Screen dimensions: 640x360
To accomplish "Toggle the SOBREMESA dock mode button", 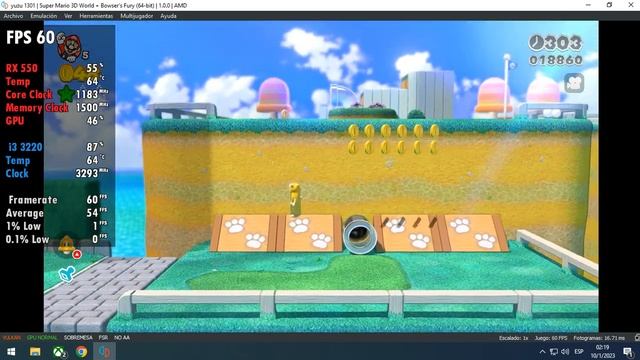I will tap(78, 338).
